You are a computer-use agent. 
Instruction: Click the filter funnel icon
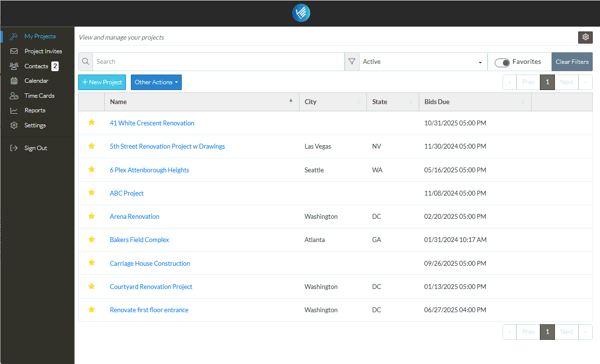pyautogui.click(x=352, y=61)
